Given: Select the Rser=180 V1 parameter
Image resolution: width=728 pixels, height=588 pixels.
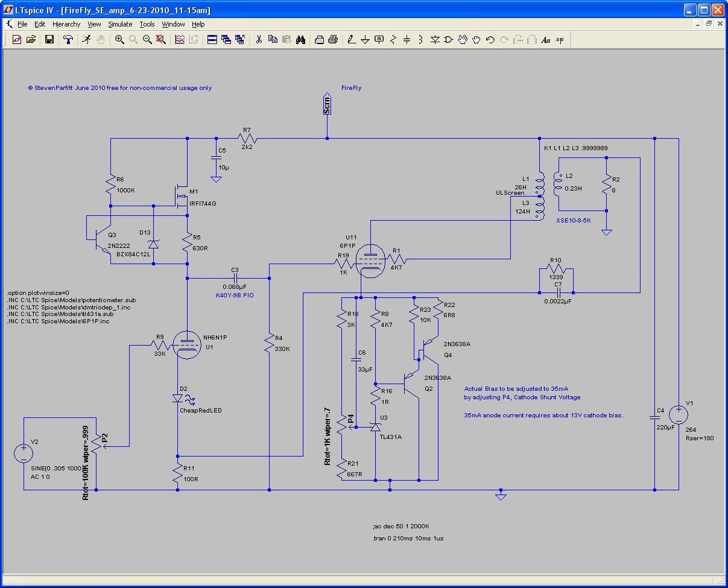Looking at the screenshot, I should (x=700, y=438).
